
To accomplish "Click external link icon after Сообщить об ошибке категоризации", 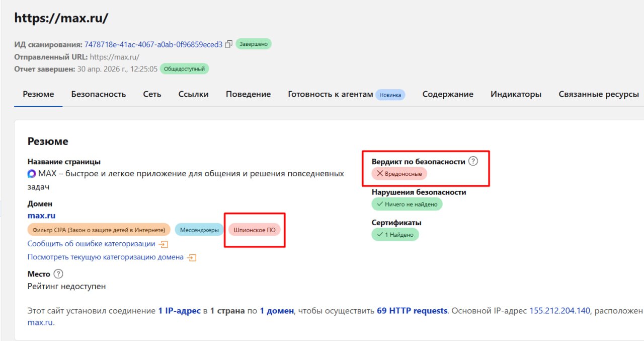I will (x=163, y=244).
